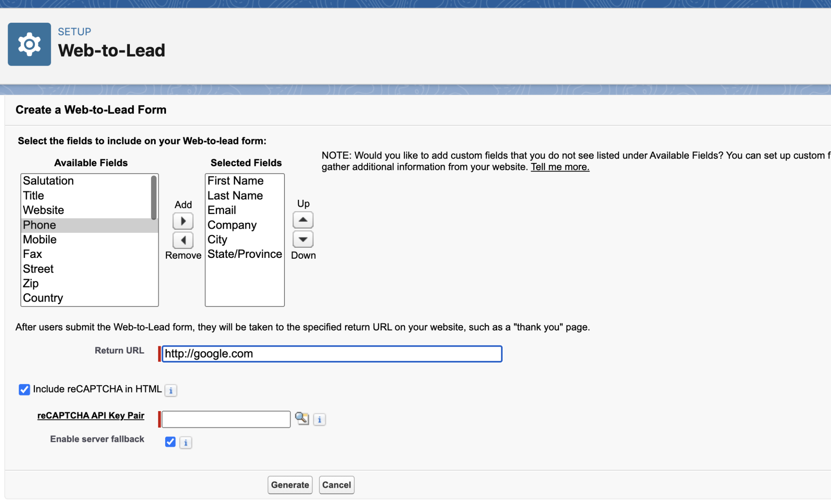Image resolution: width=831 pixels, height=504 pixels.
Task: Click the info icon beside reCAPTCHA API Key field
Action: (320, 420)
